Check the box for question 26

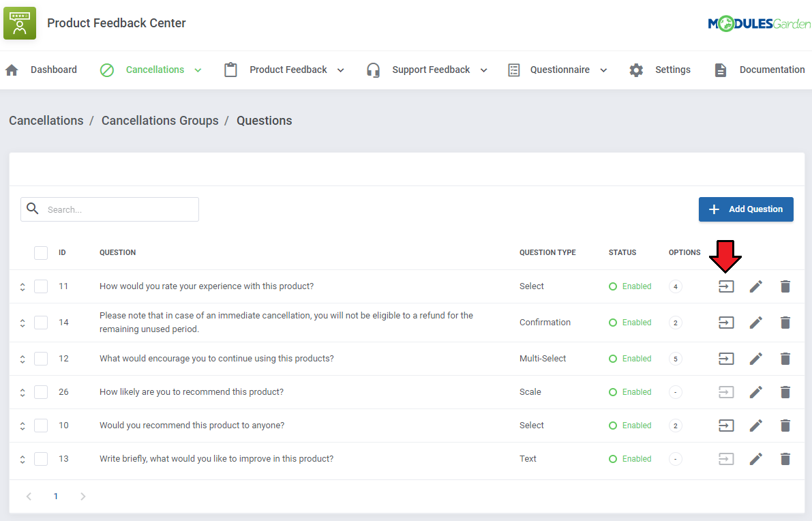pyautogui.click(x=41, y=392)
